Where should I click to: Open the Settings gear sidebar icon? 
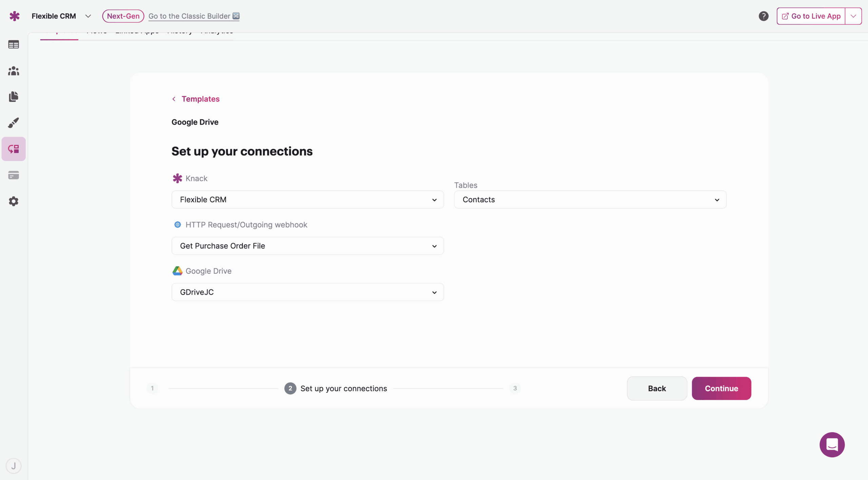click(14, 201)
